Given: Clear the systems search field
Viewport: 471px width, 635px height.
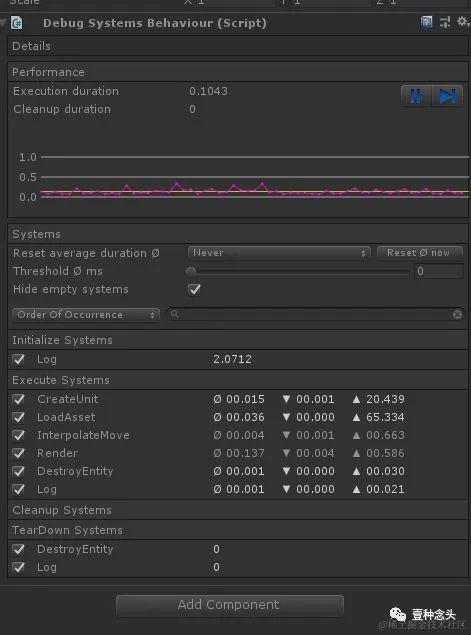Looking at the screenshot, I should coord(457,314).
